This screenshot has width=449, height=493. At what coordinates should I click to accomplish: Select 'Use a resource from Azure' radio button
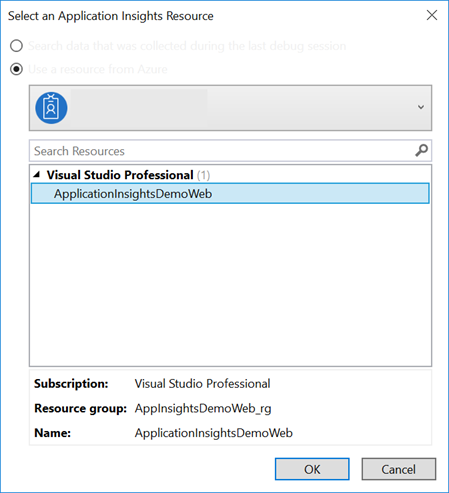(x=16, y=69)
